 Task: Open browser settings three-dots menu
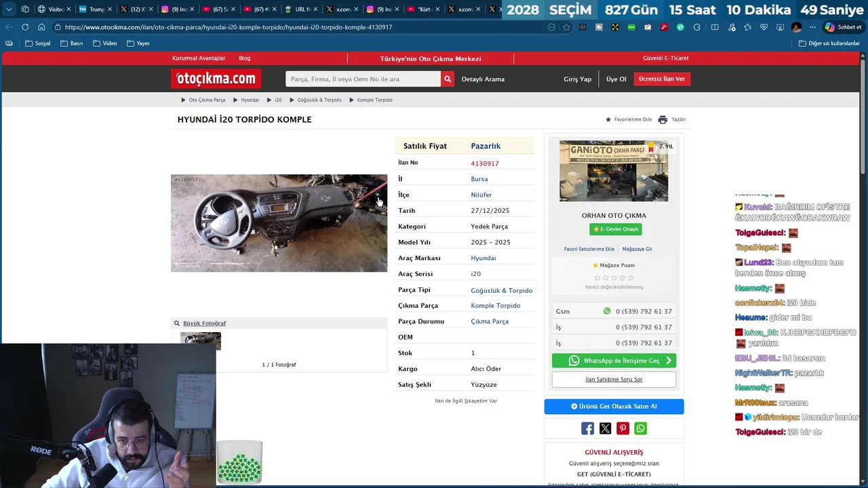(812, 27)
